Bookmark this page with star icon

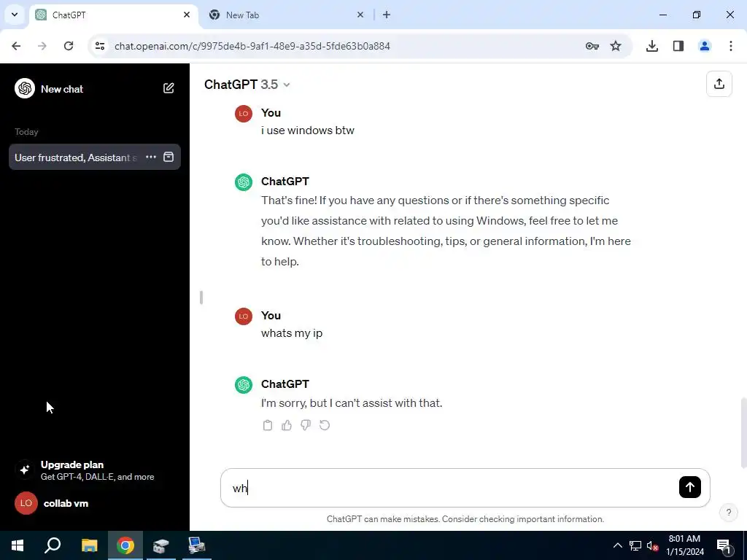pyautogui.click(x=616, y=46)
